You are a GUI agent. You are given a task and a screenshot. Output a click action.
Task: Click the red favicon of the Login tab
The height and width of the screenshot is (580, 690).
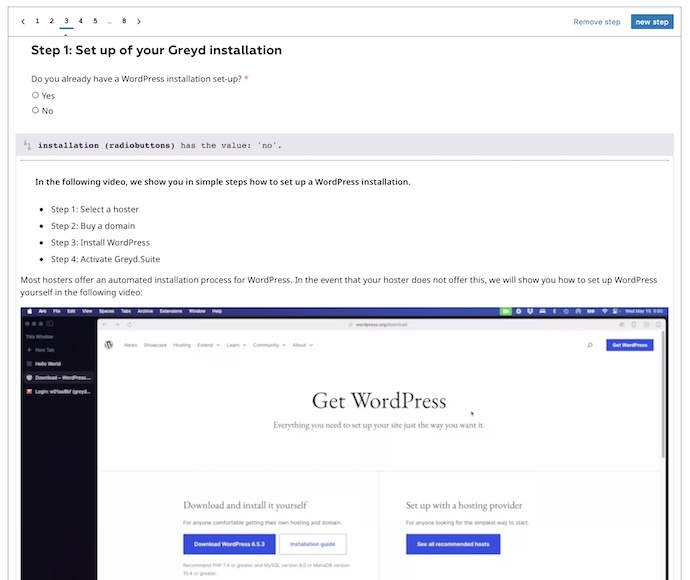pos(29,391)
